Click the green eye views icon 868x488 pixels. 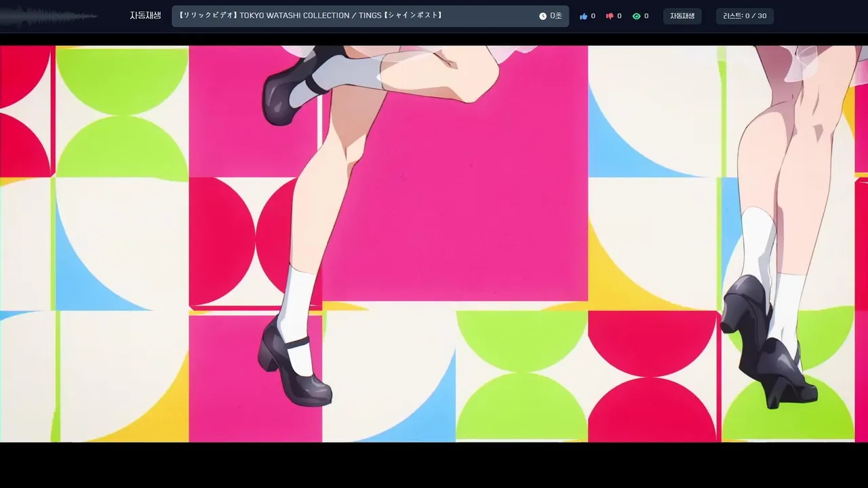click(636, 16)
